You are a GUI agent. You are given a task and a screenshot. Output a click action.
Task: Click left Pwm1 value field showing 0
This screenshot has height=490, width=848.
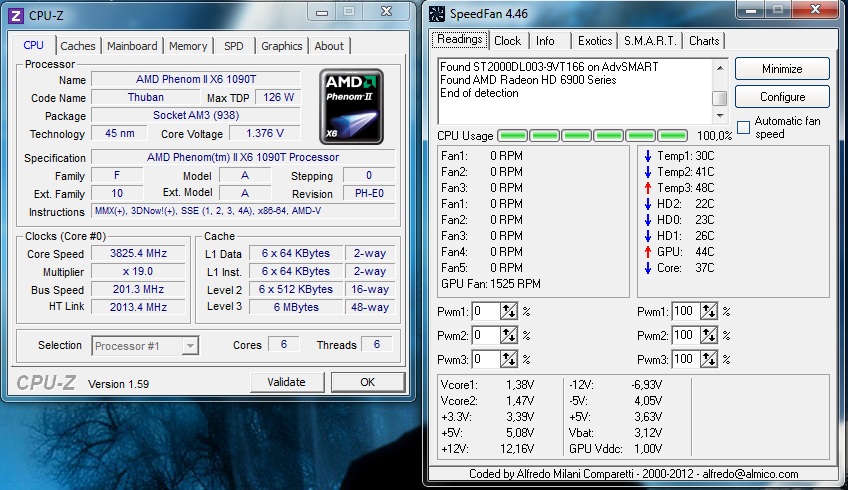[486, 312]
